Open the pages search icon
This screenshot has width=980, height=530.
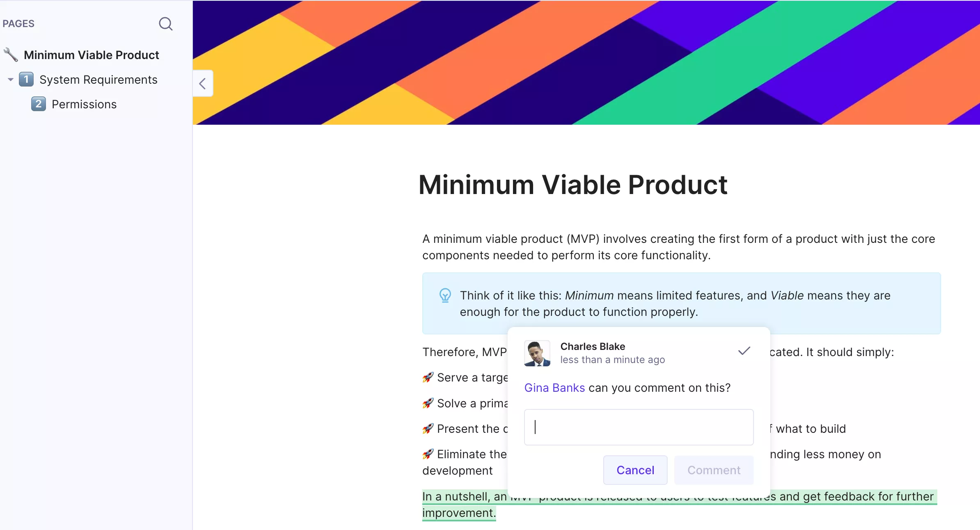[166, 24]
